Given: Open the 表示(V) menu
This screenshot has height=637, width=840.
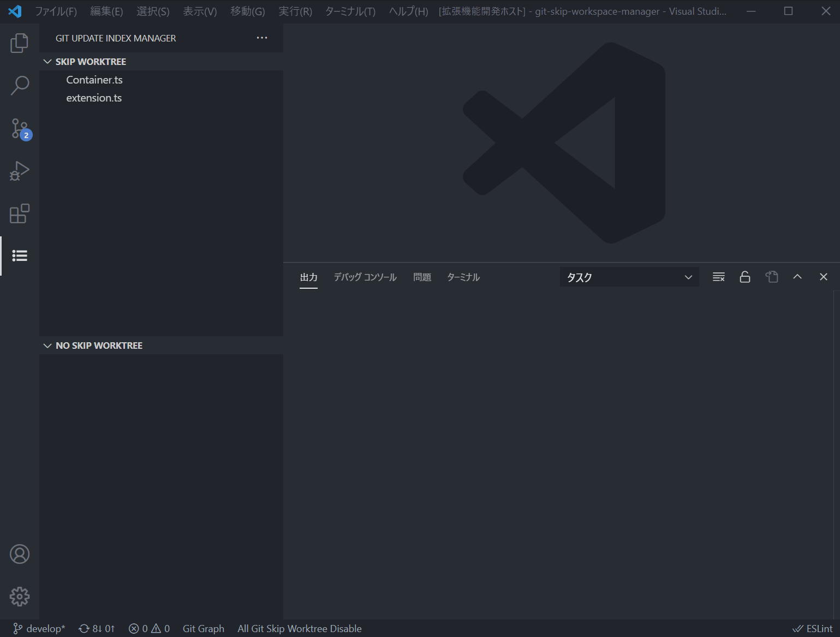Looking at the screenshot, I should (200, 11).
